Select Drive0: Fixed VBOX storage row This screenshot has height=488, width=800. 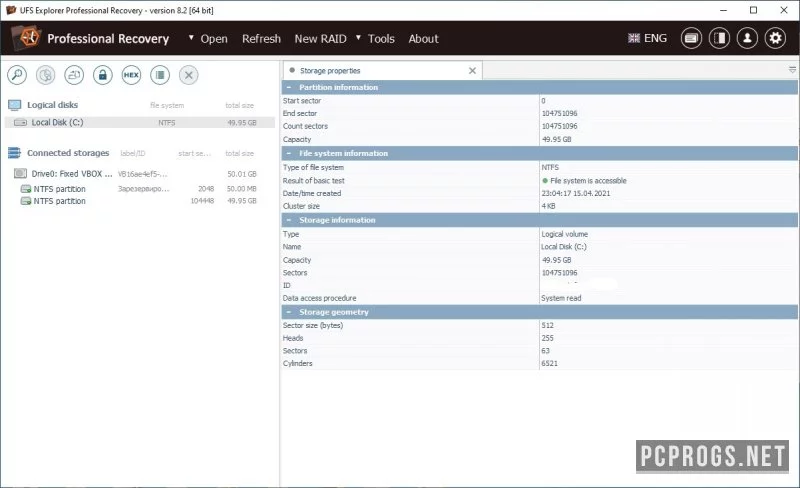tap(140, 174)
